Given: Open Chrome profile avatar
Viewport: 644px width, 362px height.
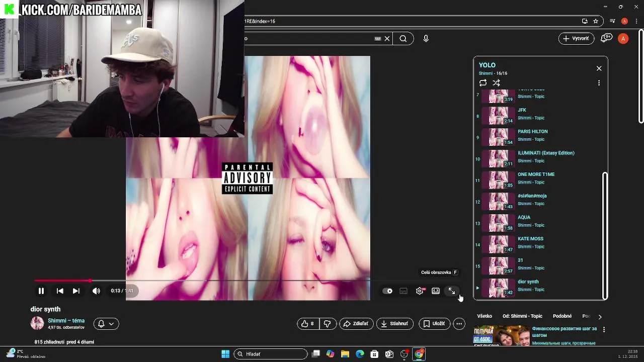Looking at the screenshot, I should (624, 21).
